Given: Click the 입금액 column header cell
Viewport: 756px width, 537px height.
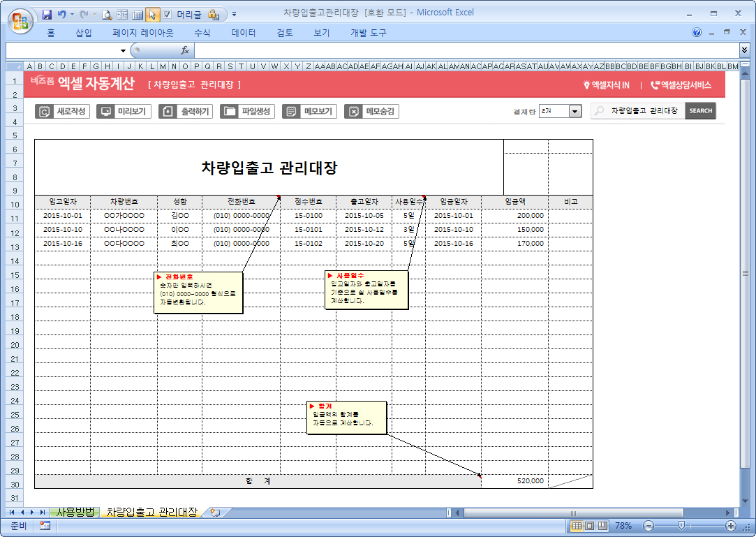Looking at the screenshot, I should click(x=514, y=202).
